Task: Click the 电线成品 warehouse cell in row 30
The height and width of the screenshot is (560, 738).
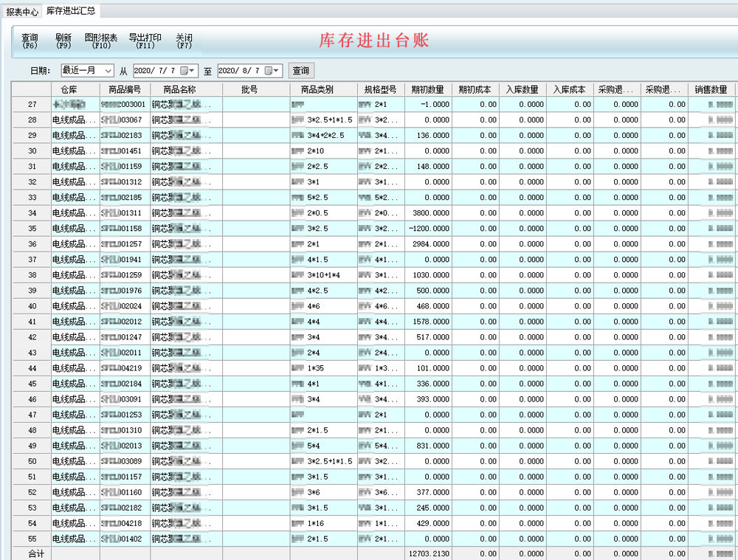Action: 74,151
